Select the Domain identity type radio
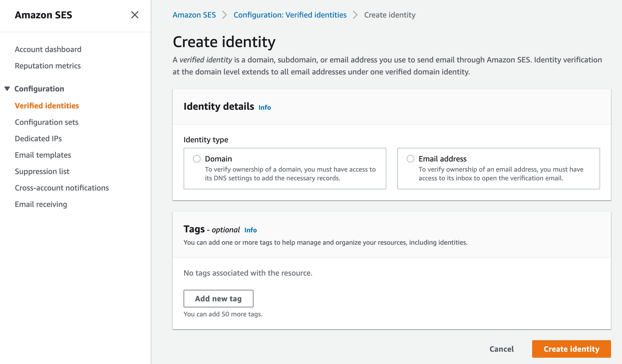The width and height of the screenshot is (622, 364). click(197, 159)
